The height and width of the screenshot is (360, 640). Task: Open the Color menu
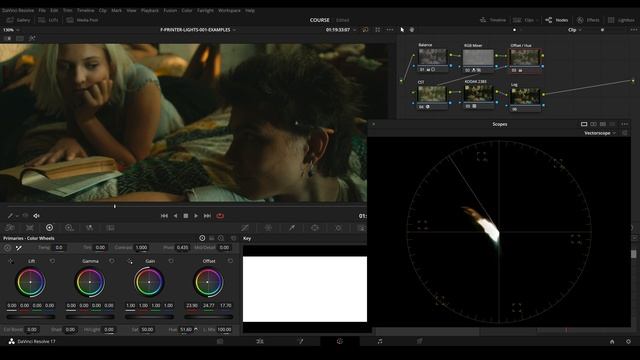tap(187, 10)
